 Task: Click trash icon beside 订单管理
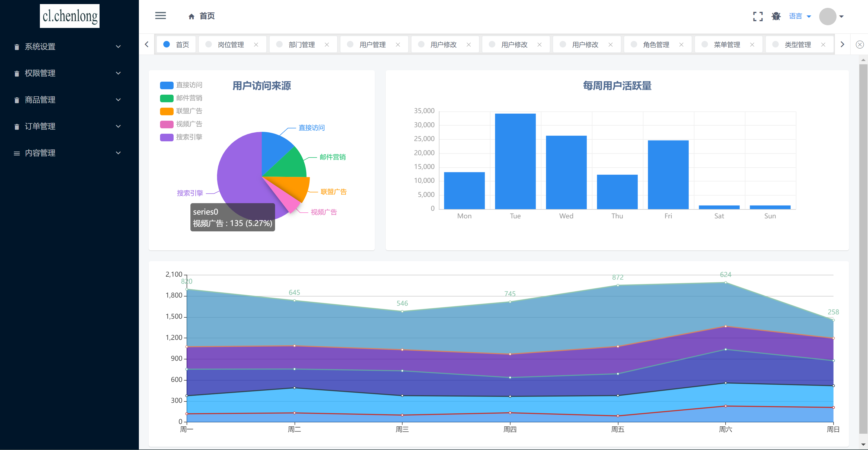(17, 127)
